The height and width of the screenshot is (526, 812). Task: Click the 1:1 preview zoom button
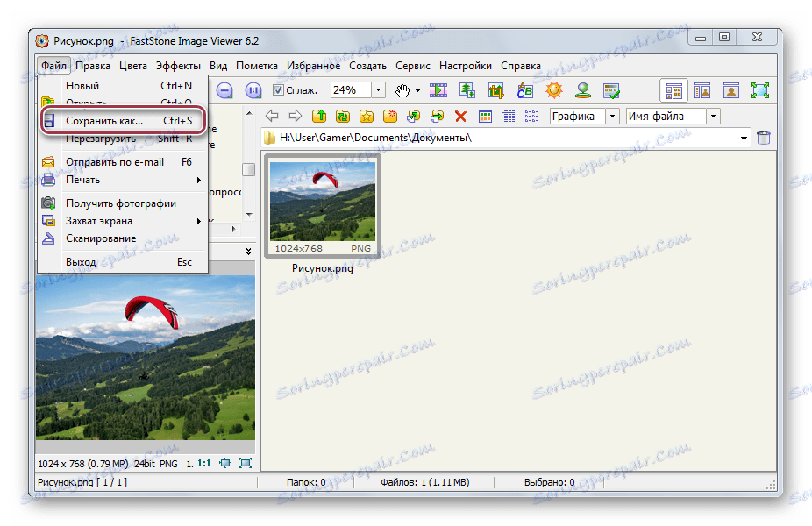(x=204, y=464)
